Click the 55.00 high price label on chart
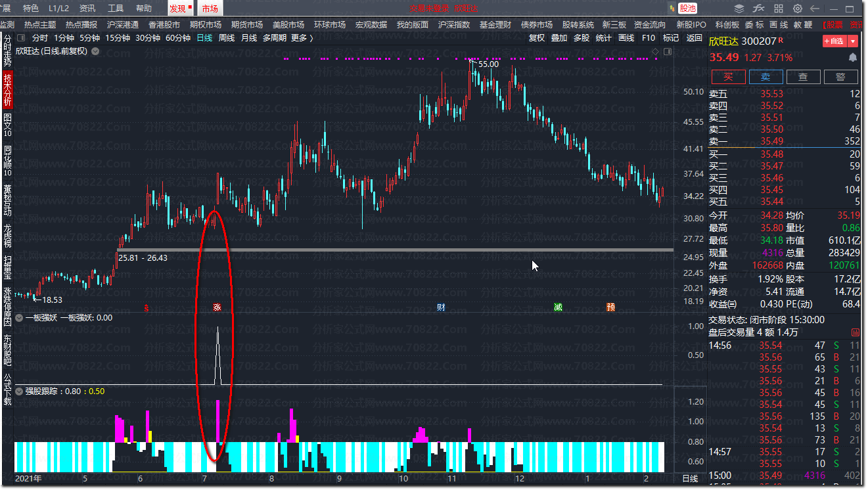868x490 pixels. tap(488, 64)
